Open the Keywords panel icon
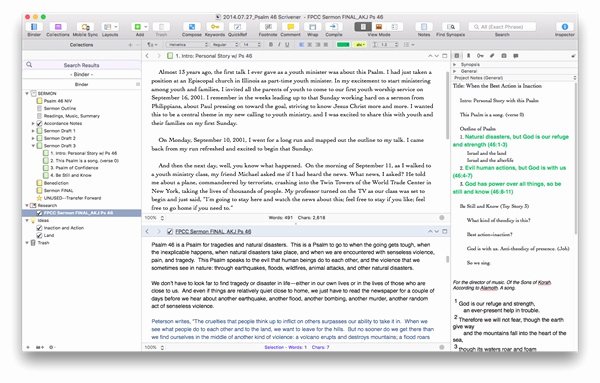 pyautogui.click(x=215, y=27)
